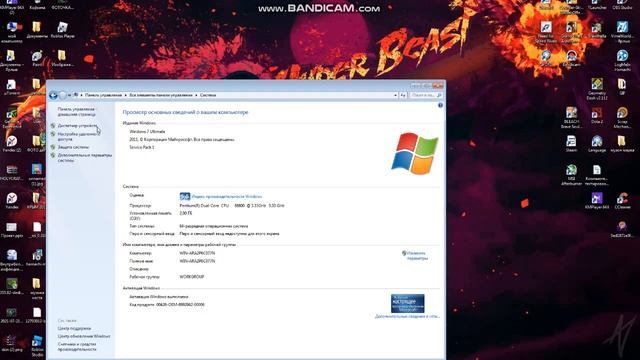
Task: Select Проект.pptx desktop file icon
Action: coord(12,230)
